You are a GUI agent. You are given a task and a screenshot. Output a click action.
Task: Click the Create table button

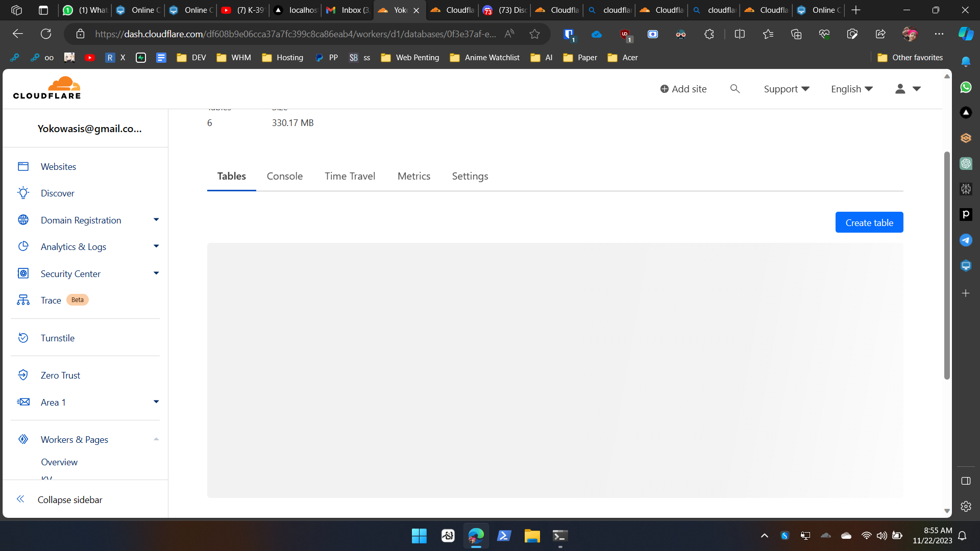[869, 222]
